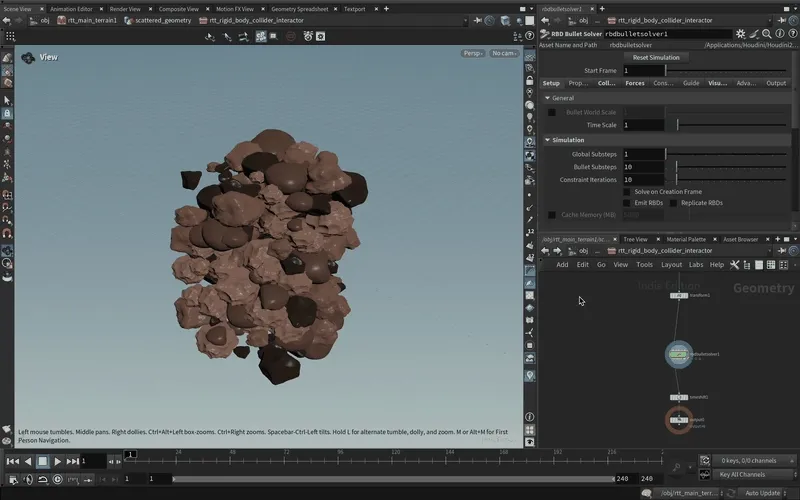Open Scene View path bar dropdown arrow

[x=465, y=20]
